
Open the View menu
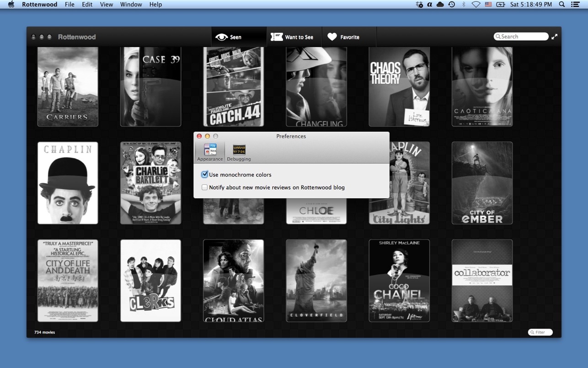pos(107,5)
